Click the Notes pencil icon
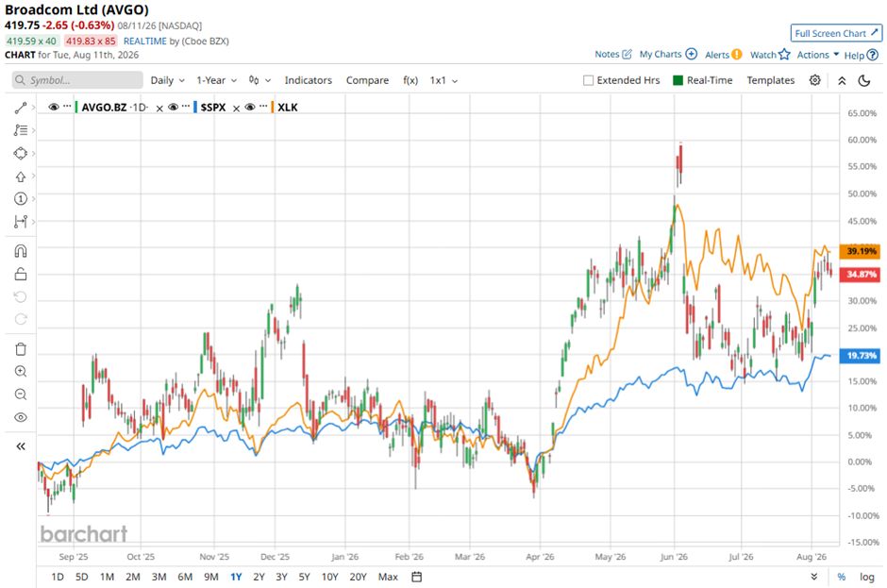887x588 pixels. [627, 55]
